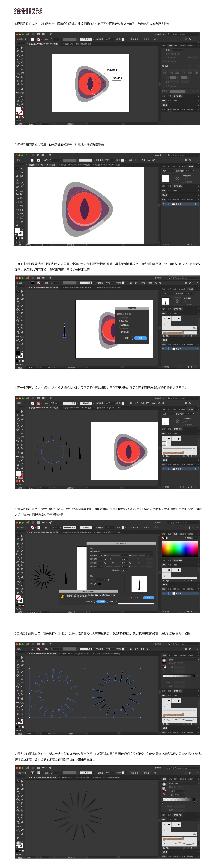Click 确定 in the 新建画笔 dialog in step 3
This screenshot has height=868, width=216.
[x=141, y=338]
